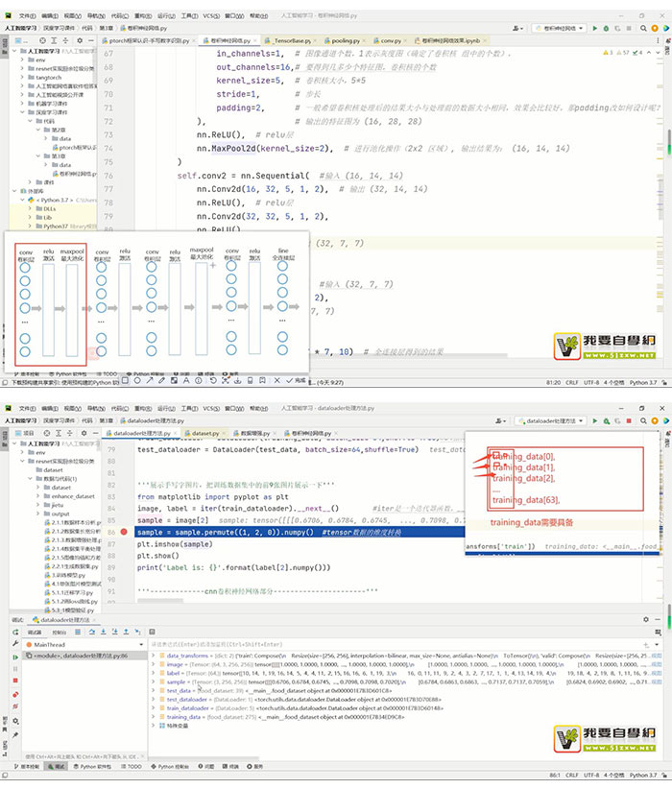Hide upper project panel with minus icon
The height and width of the screenshot is (789, 672).
pos(91,40)
